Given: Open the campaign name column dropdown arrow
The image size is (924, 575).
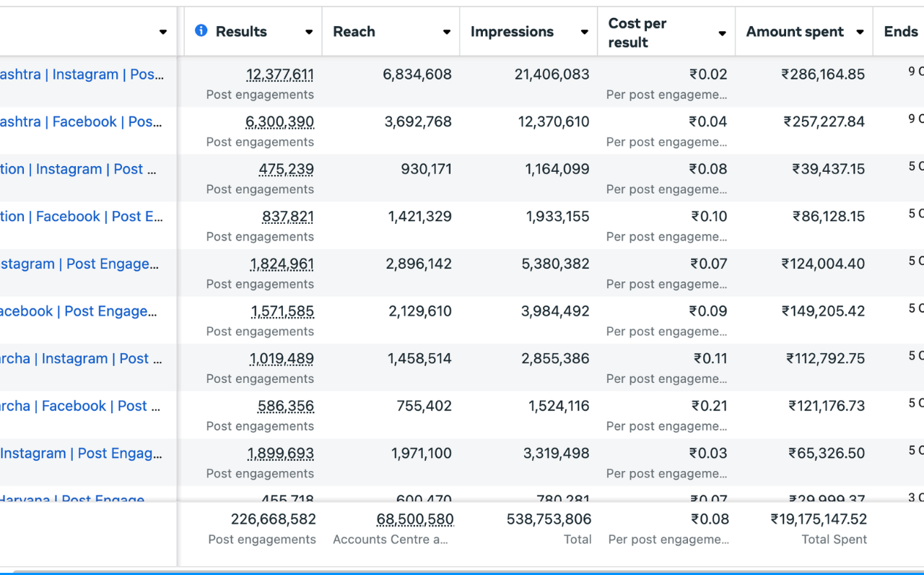Looking at the screenshot, I should point(163,32).
